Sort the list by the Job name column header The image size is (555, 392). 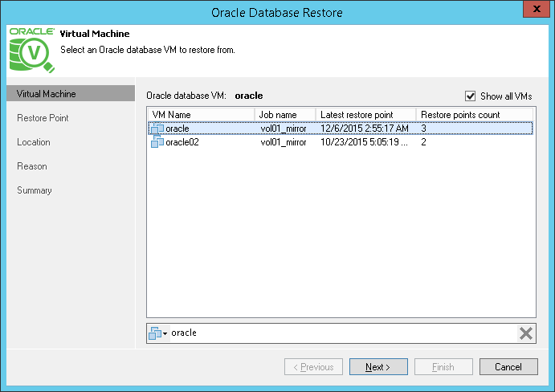click(285, 115)
